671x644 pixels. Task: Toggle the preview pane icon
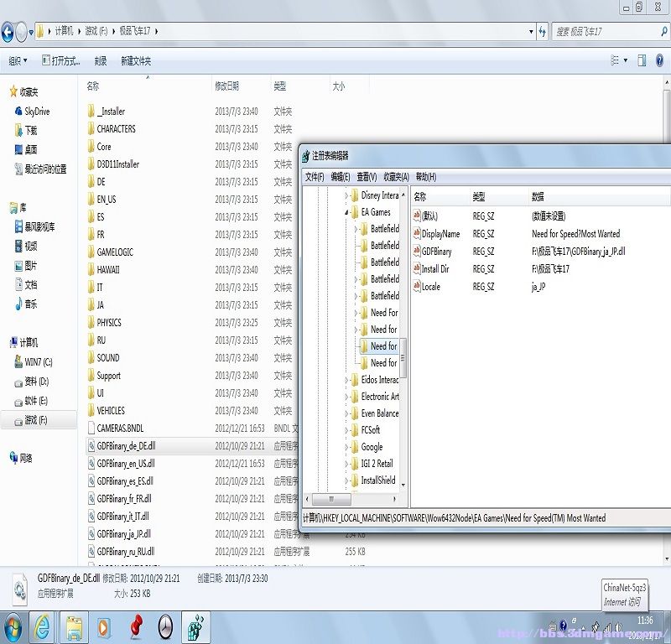[x=641, y=60]
